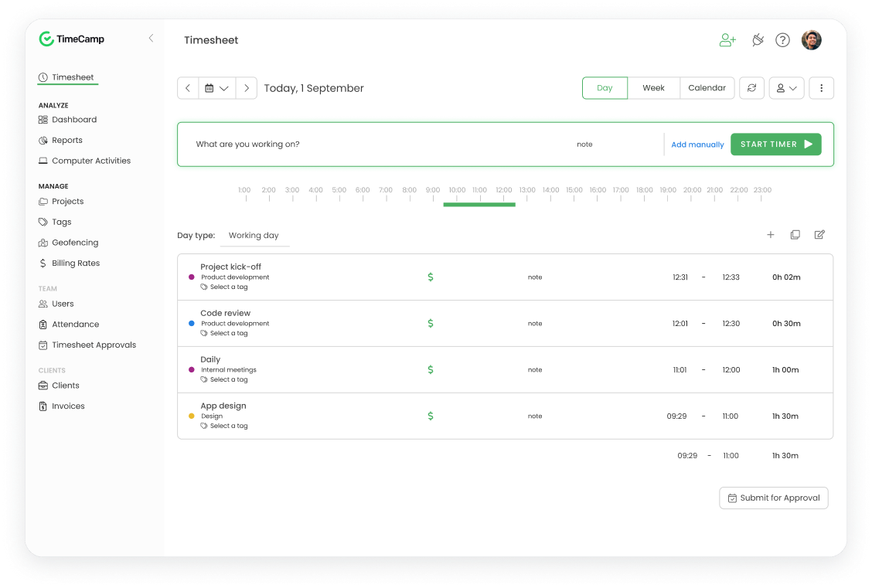Viewport: 872px width, 588px height.
Task: Open the date picker calendar dropdown
Action: [216, 87]
